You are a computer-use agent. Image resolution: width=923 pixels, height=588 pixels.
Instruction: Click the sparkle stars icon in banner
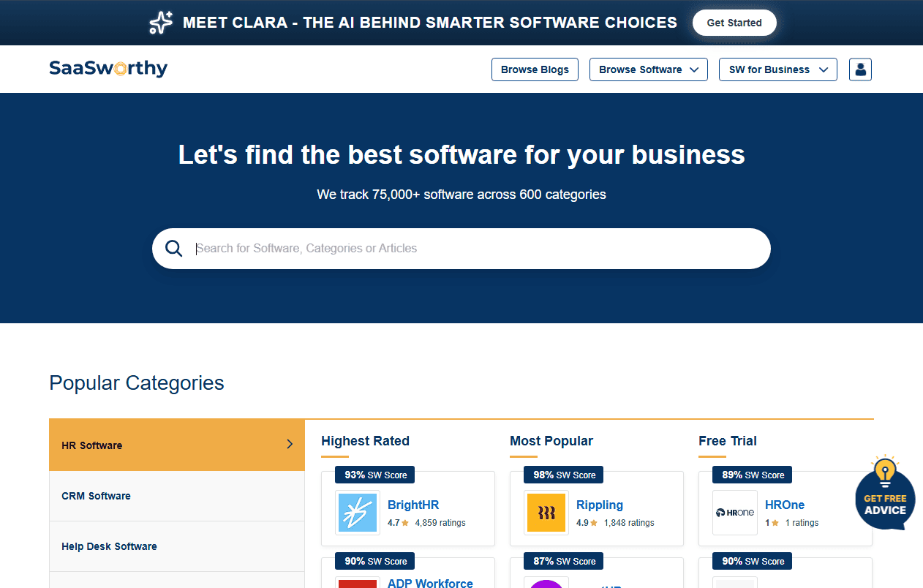161,23
